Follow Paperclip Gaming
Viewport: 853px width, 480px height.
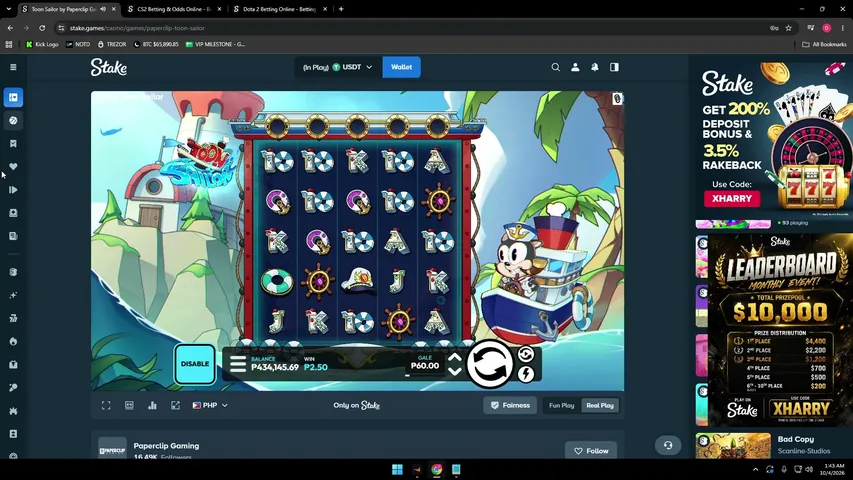click(x=591, y=451)
